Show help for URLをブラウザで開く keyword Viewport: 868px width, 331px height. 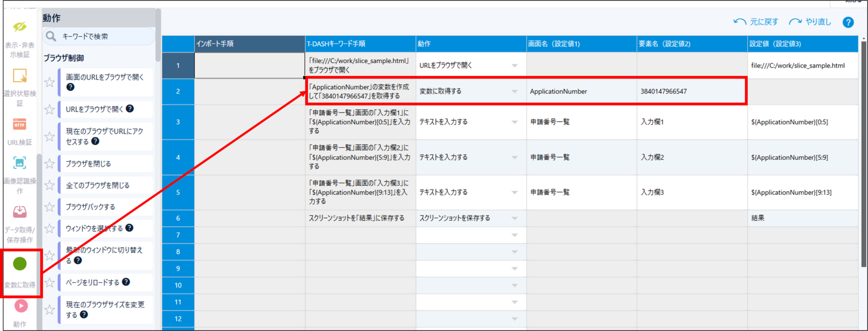(x=130, y=109)
